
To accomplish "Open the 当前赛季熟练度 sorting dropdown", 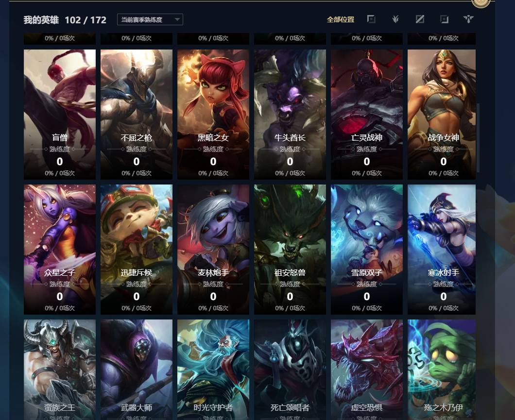I will pos(150,20).
